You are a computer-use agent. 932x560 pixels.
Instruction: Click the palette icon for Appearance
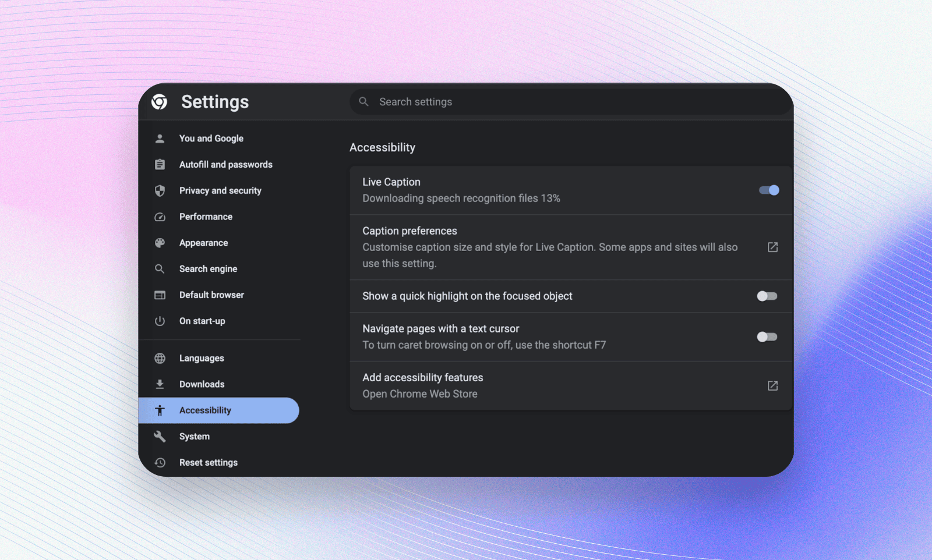pos(160,243)
